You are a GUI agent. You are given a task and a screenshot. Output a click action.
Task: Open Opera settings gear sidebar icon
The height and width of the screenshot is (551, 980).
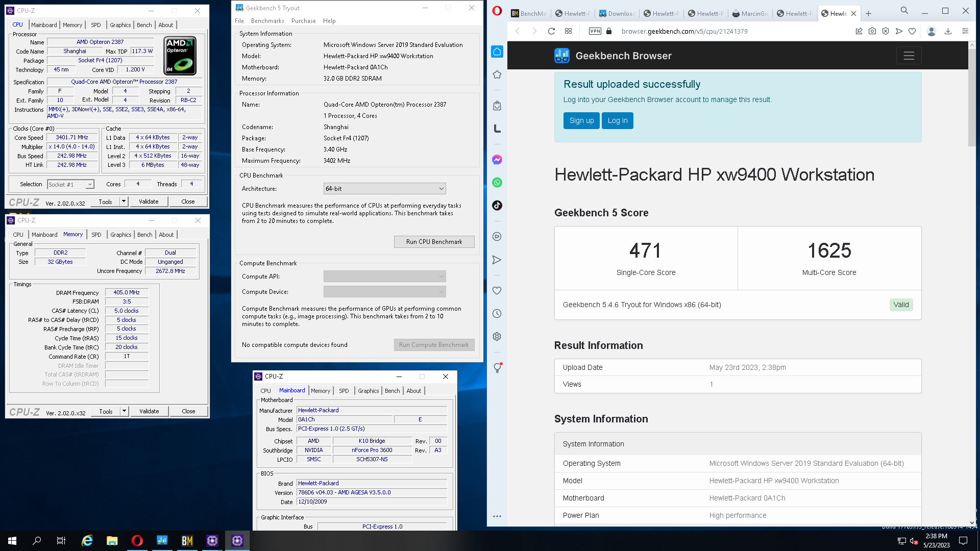click(x=497, y=337)
